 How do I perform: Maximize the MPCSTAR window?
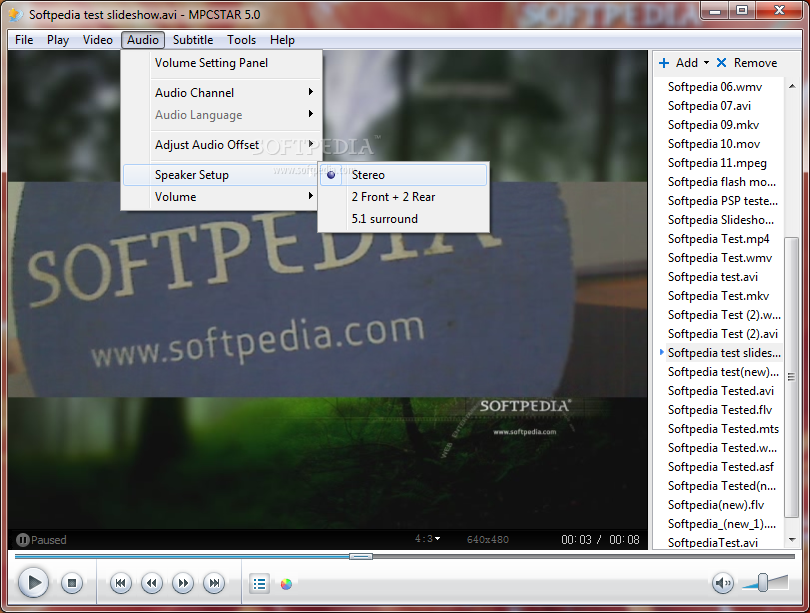[742, 11]
